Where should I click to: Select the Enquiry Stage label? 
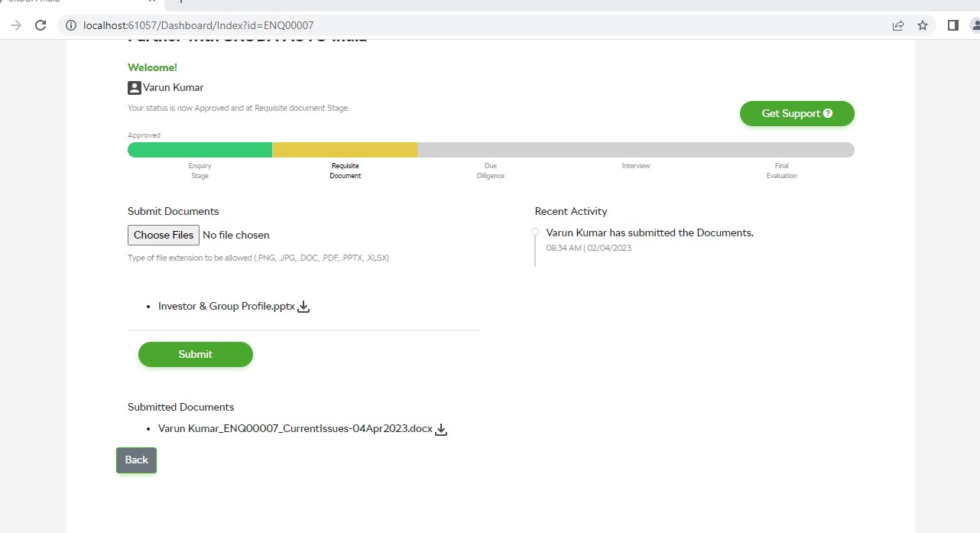(200, 171)
